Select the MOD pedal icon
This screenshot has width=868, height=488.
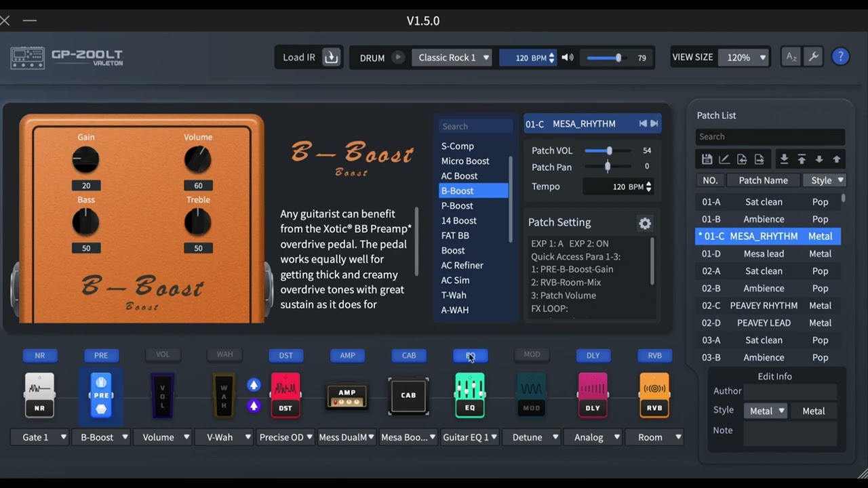tap(532, 394)
